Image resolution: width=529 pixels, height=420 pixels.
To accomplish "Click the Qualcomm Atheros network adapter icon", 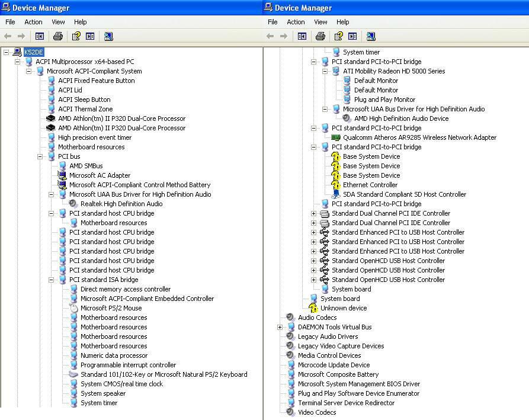I will point(336,137).
